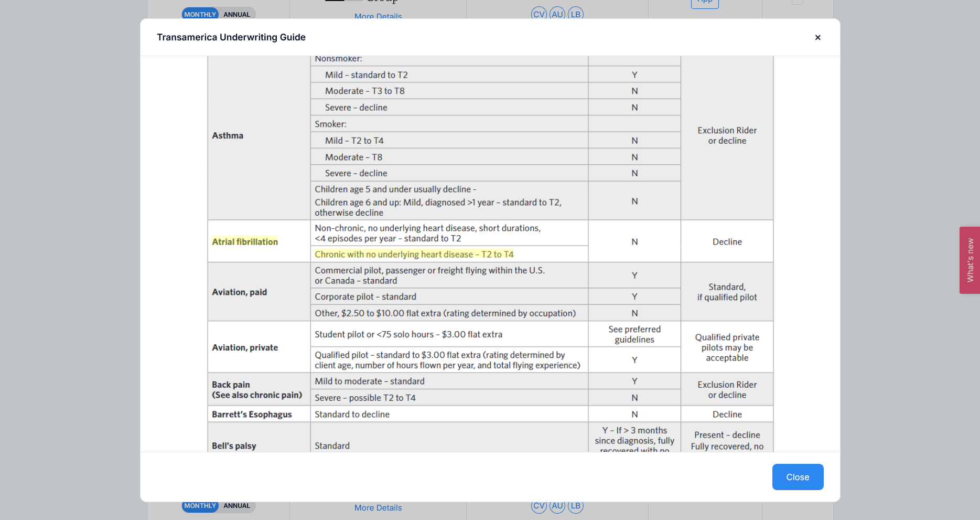
Task: Click the Bell's palsy row label
Action: [x=234, y=445]
